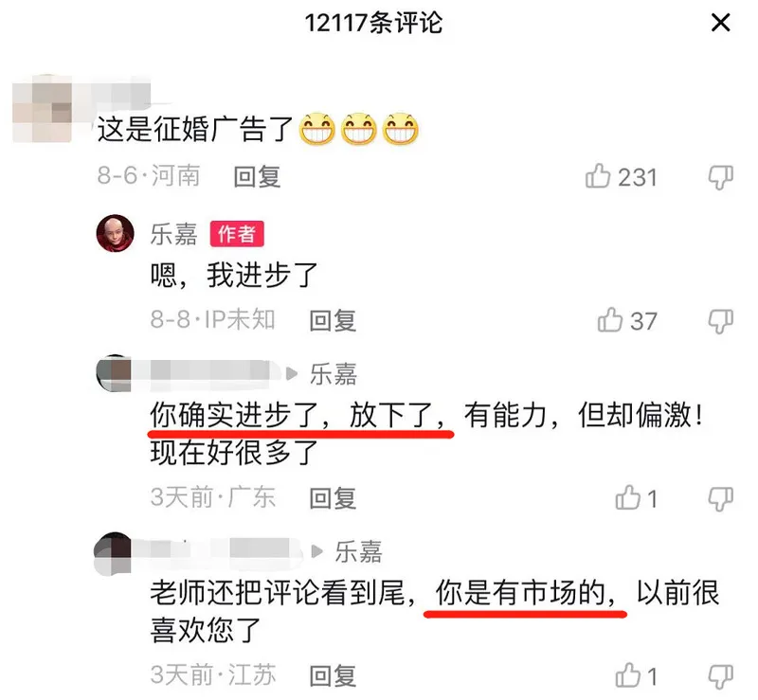Dislike the 你确实进步了 reply from 广东
This screenshot has height=700, width=758.
pyautogui.click(x=721, y=499)
